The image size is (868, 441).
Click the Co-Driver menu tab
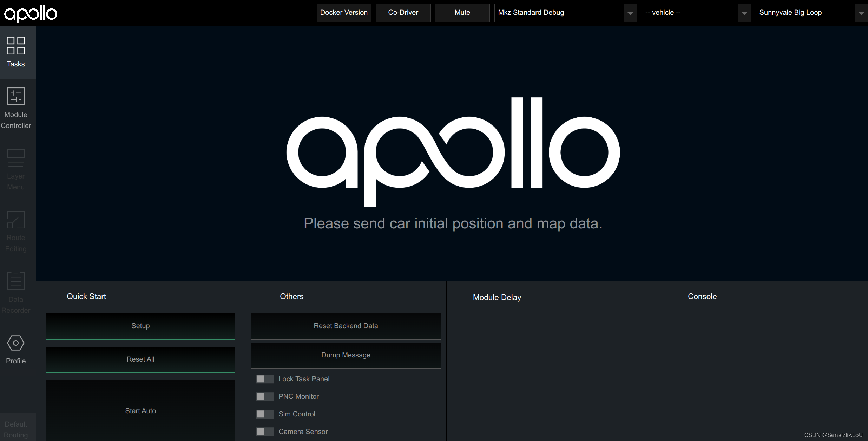[402, 12]
